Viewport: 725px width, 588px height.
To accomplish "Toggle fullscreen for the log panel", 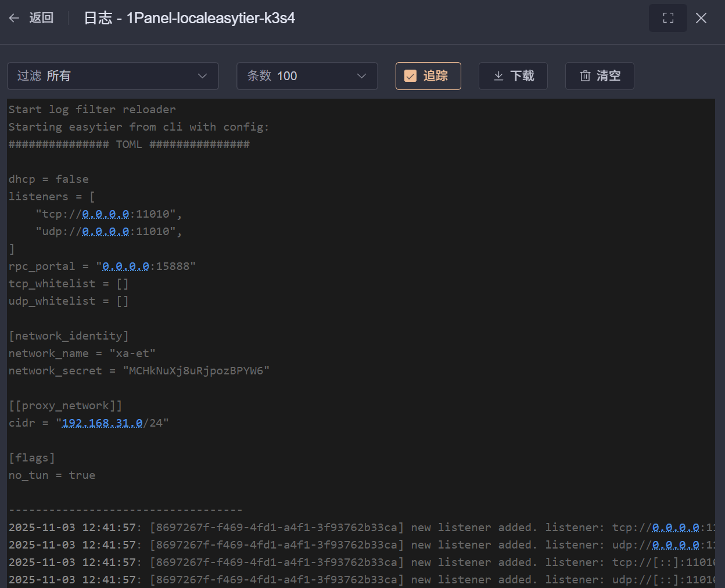I will 667,18.
